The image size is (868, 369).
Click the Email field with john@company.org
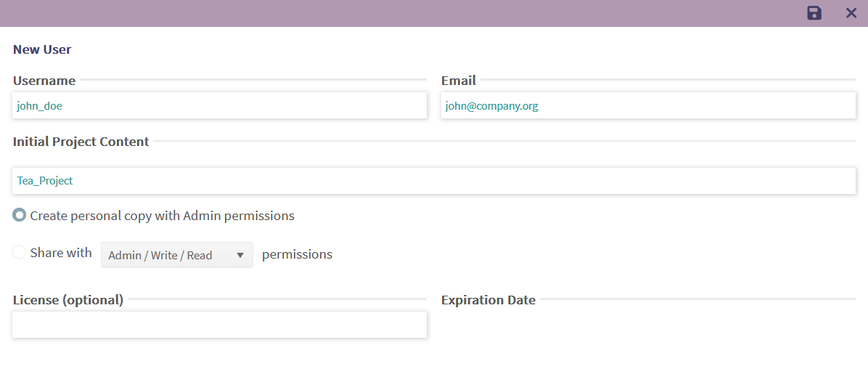[648, 105]
